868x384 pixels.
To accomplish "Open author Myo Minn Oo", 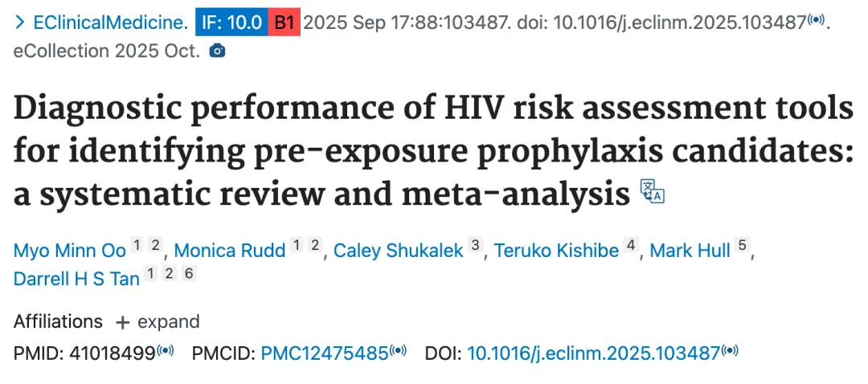I will tap(70, 251).
